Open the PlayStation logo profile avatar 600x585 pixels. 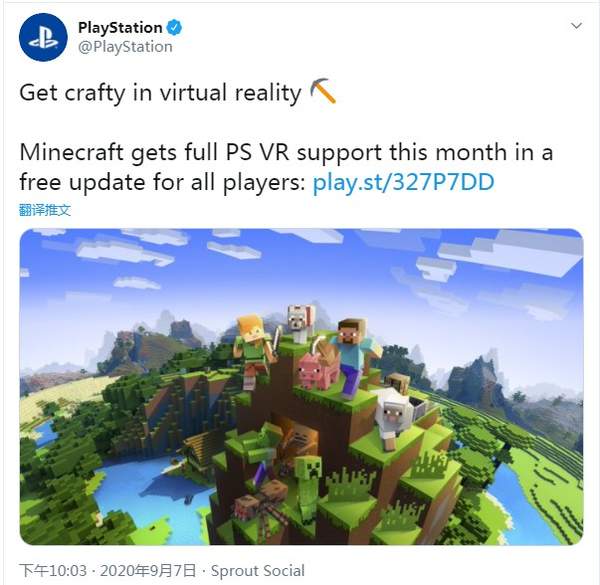43,37
